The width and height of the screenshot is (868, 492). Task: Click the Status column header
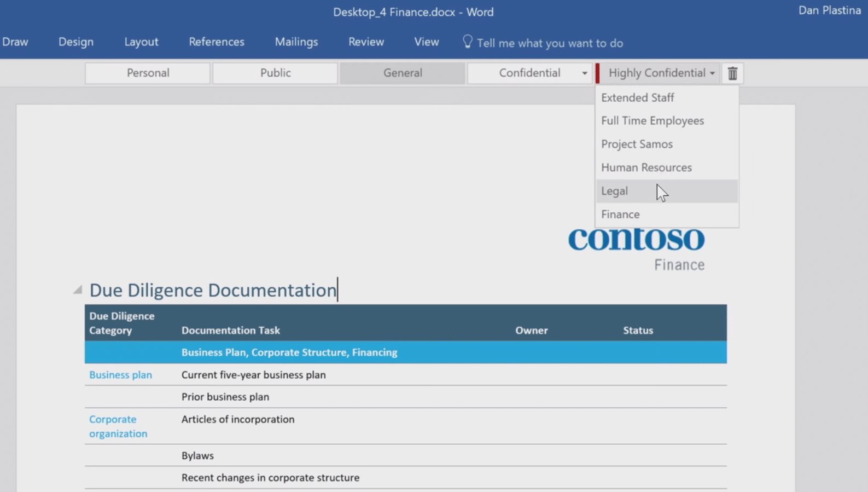pyautogui.click(x=638, y=331)
